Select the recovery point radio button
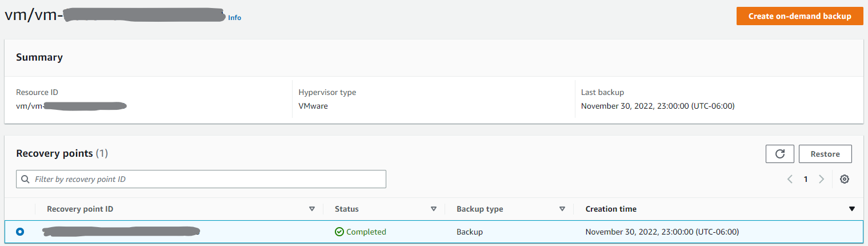Image resolution: width=868 pixels, height=246 pixels. pyautogui.click(x=21, y=232)
